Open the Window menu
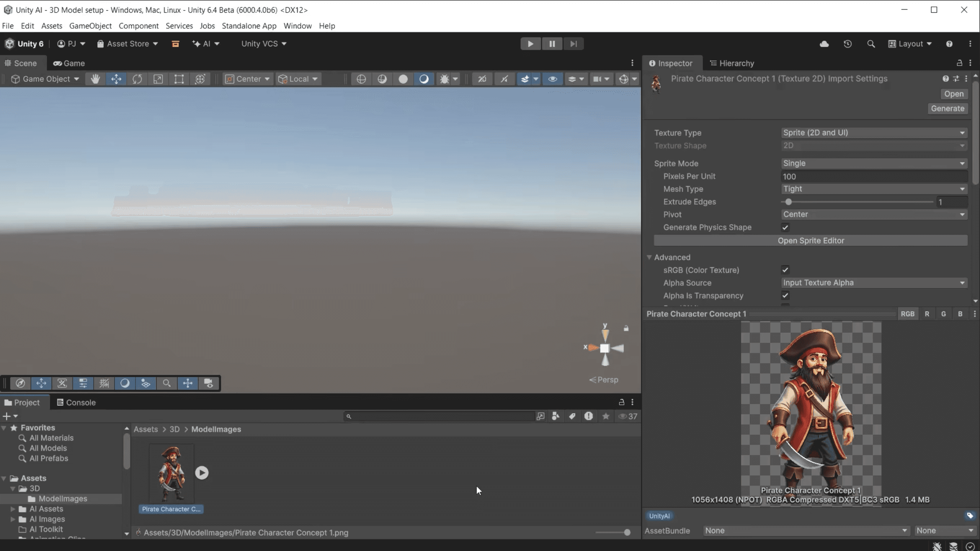This screenshot has height=551, width=980. point(297,26)
